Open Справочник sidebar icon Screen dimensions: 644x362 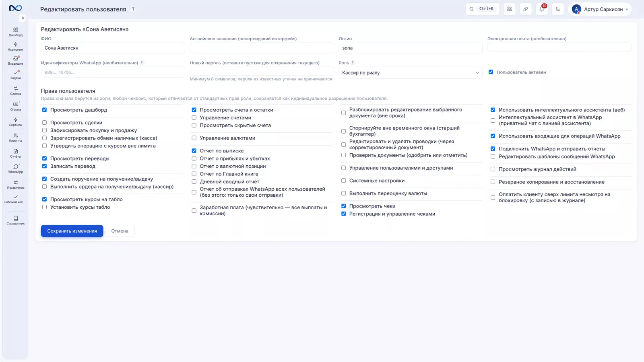15,220
